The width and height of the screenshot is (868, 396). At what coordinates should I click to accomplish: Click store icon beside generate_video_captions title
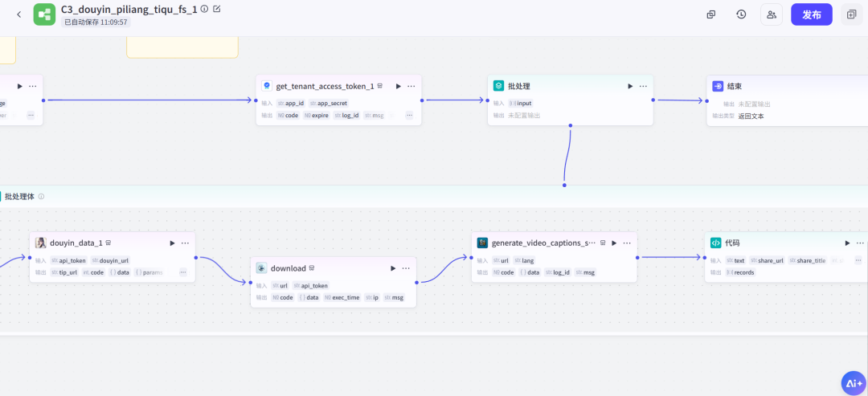click(x=602, y=243)
